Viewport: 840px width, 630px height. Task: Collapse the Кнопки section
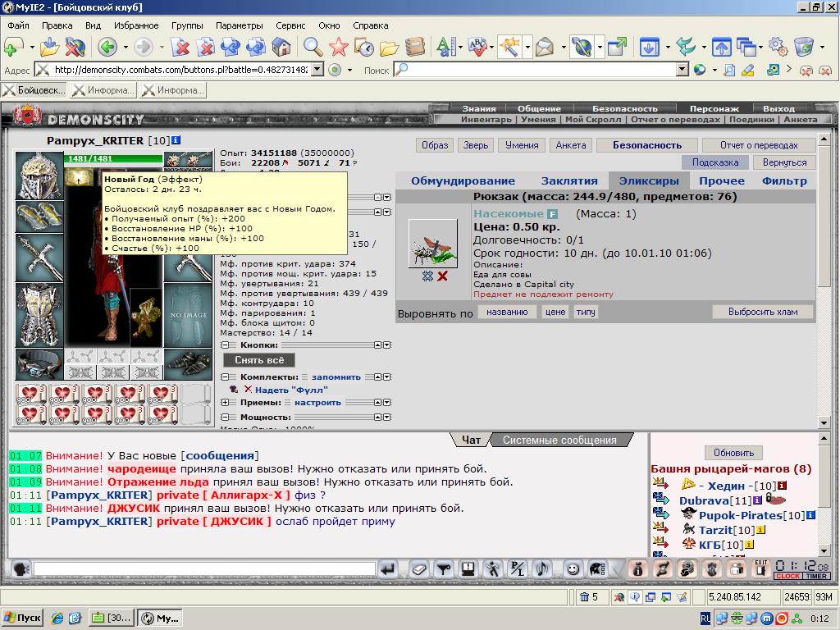(226, 345)
